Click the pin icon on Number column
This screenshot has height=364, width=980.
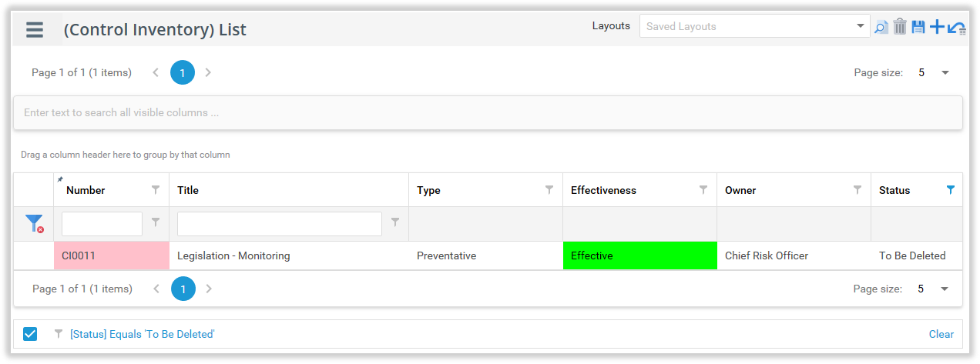point(61,179)
